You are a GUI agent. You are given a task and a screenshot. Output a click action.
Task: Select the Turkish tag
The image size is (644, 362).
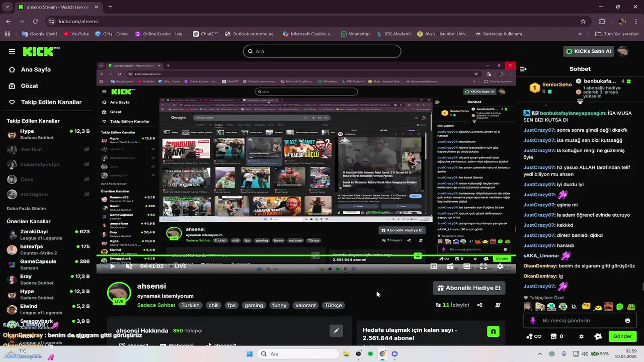191,305
